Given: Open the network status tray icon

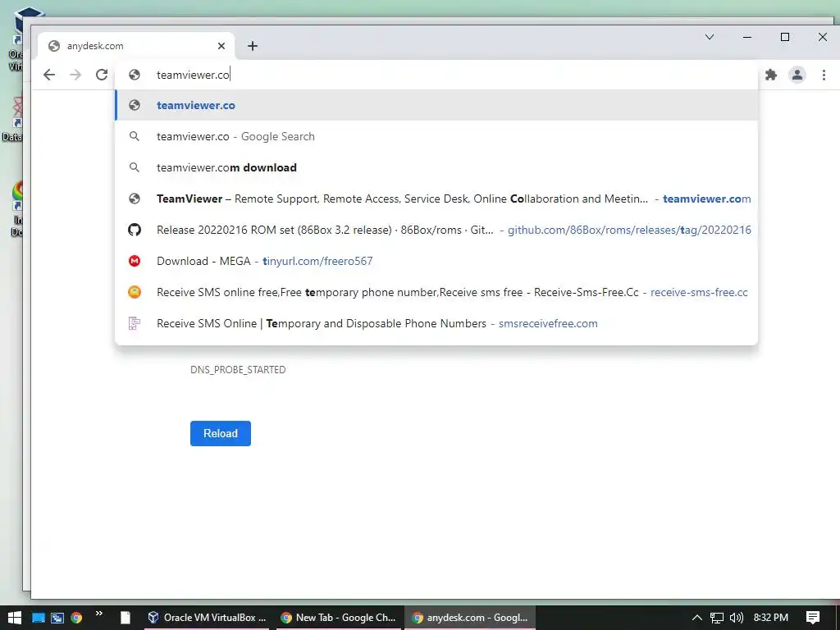Looking at the screenshot, I should coord(717,618).
